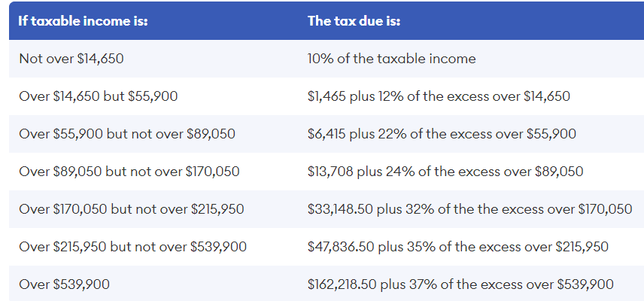Viewport: 644px width, 301px height.
Task: Click the '10% of the taxable income' cell
Action: coord(391,59)
